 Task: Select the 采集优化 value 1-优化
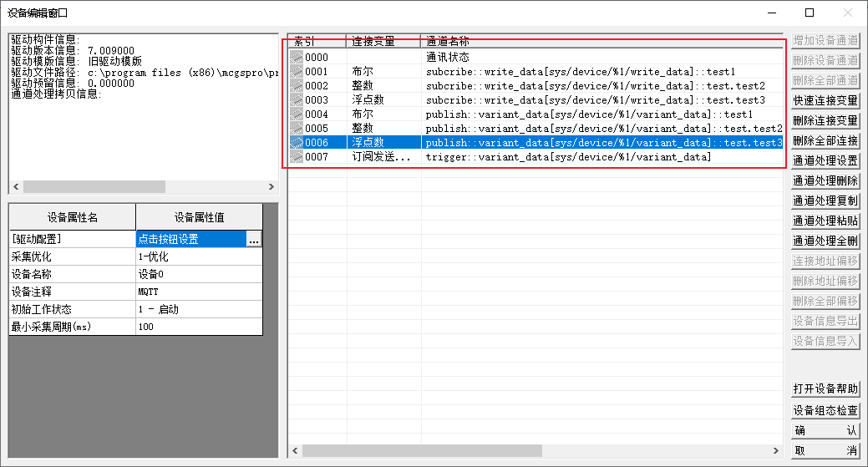click(200, 256)
